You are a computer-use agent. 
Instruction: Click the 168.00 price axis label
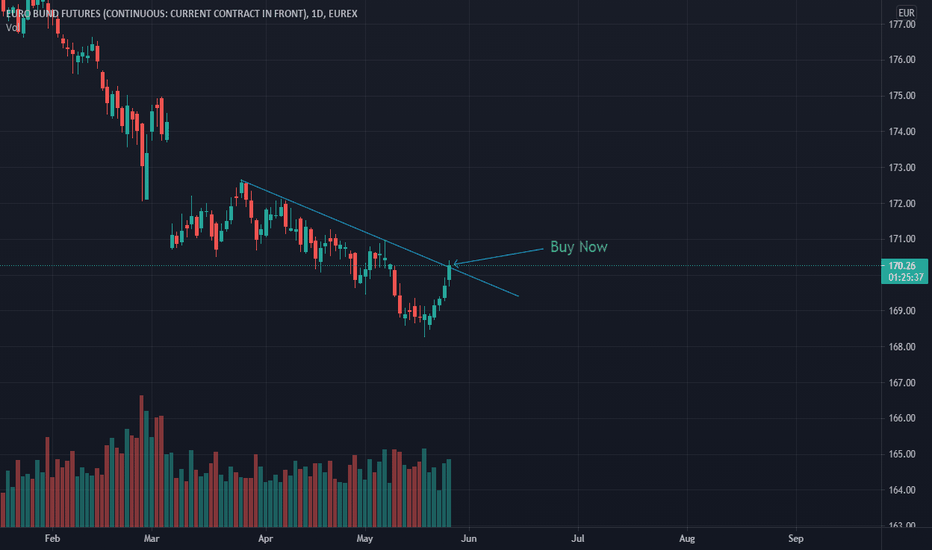point(902,347)
